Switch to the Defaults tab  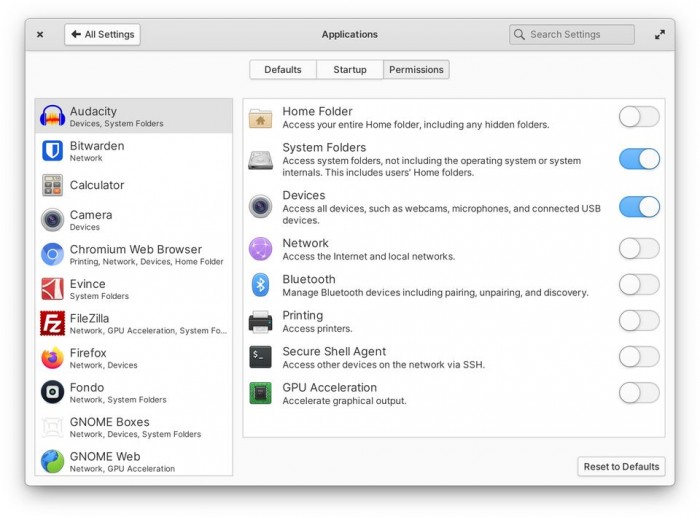pos(283,70)
